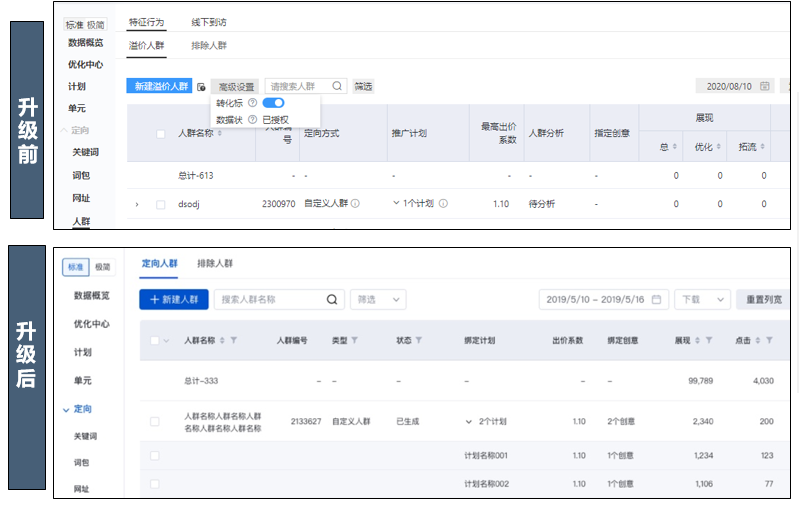Switch to the 线下到访 tab
This screenshot has width=799, height=506.
click(x=209, y=21)
